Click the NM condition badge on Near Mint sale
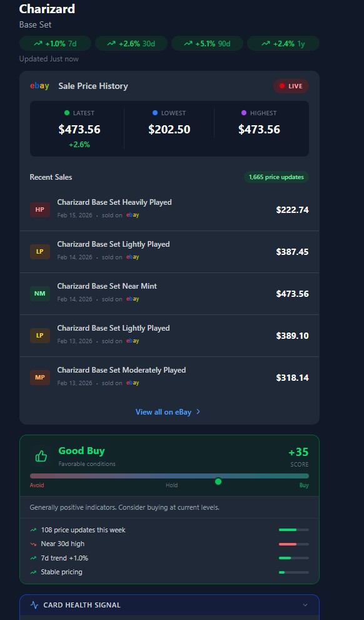The height and width of the screenshot is (620, 364). coord(39,293)
